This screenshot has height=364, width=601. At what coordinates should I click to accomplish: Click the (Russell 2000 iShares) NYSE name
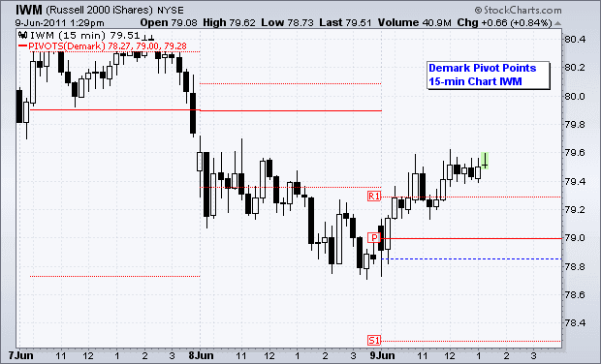click(115, 11)
